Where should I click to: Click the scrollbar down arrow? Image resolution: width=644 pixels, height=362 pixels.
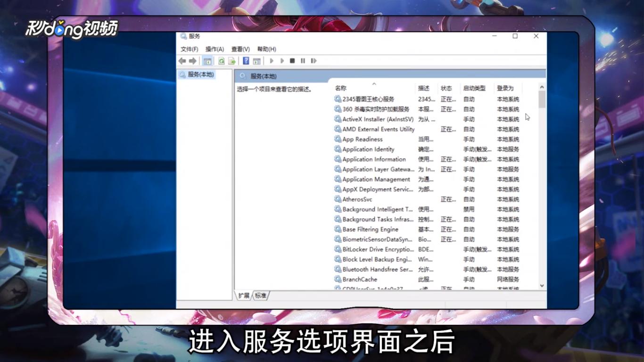pyautogui.click(x=541, y=286)
